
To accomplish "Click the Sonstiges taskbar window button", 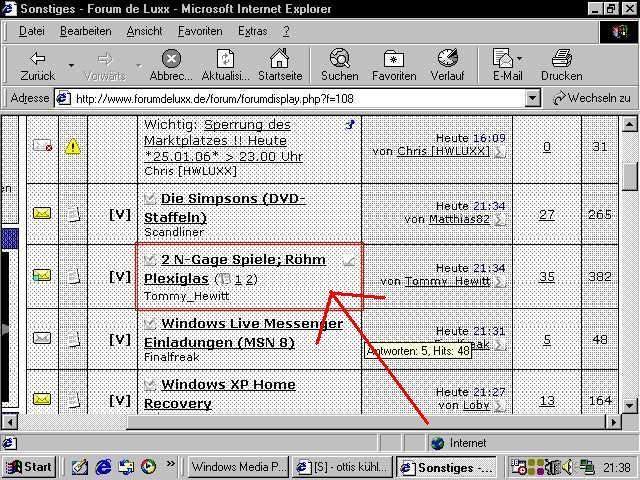I will [447, 467].
